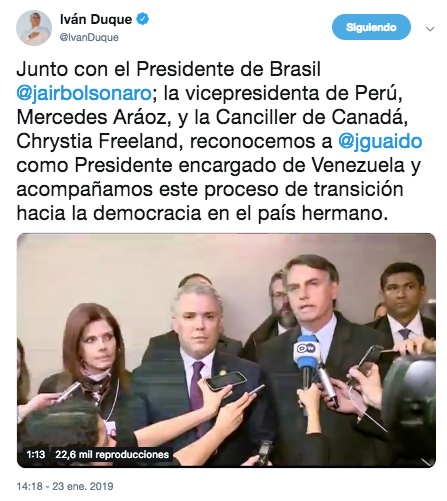
Task: Click the blue verified badge
Action: pyautogui.click(x=143, y=19)
